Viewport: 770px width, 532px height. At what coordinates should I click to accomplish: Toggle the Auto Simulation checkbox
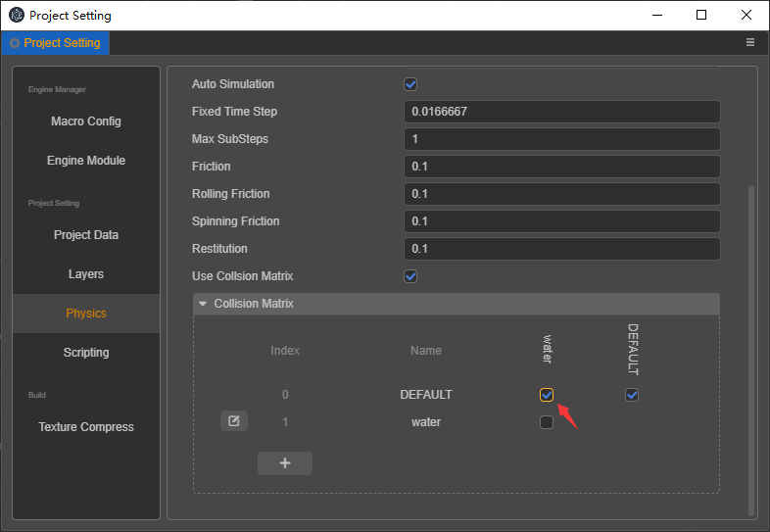pyautogui.click(x=410, y=84)
